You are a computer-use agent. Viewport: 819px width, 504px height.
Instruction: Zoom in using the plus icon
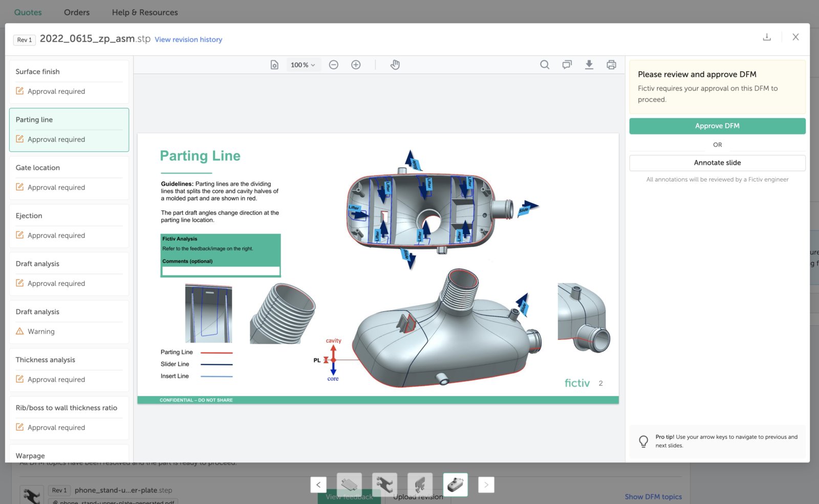click(x=356, y=64)
